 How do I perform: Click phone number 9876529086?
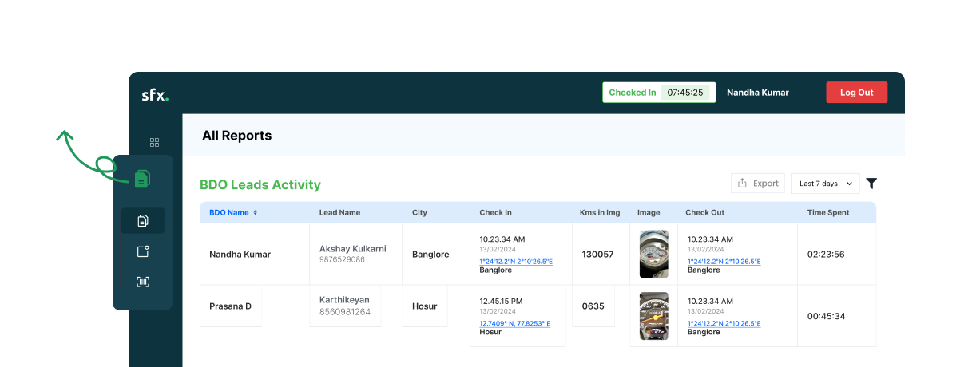(342, 260)
